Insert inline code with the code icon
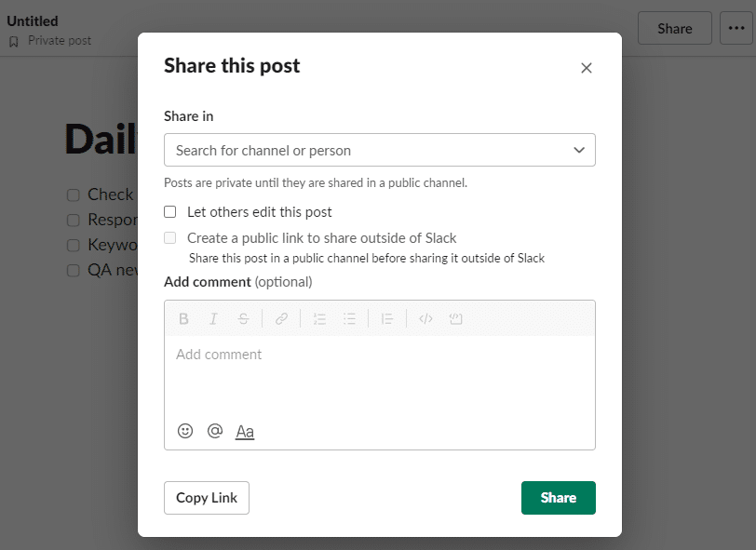 pos(425,318)
